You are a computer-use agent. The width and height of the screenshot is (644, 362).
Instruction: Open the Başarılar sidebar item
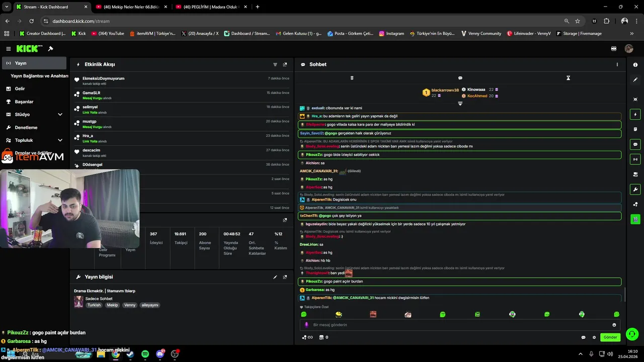coord(34,102)
